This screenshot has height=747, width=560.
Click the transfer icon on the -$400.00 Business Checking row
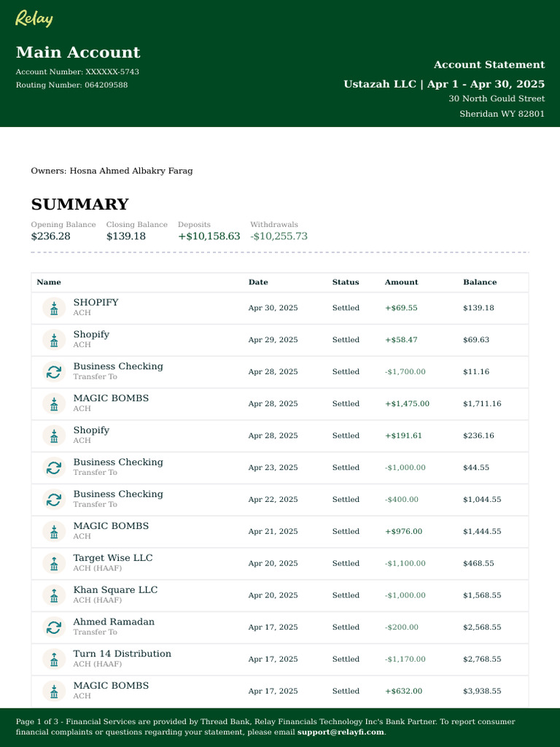54,500
